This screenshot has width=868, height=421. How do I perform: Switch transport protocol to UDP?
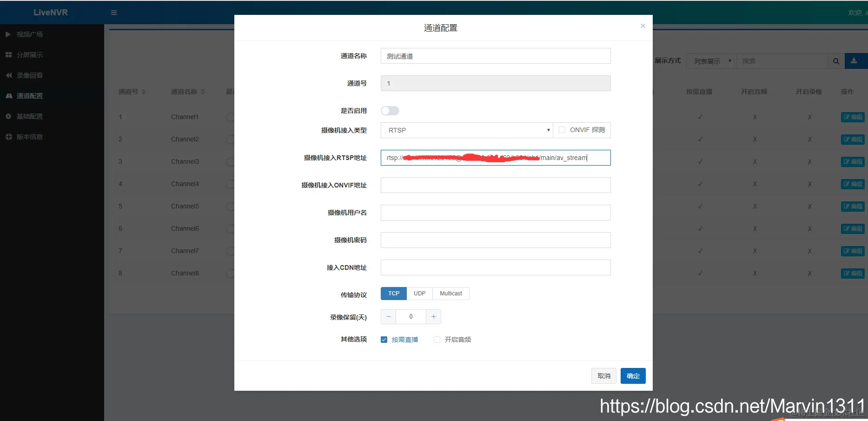coord(419,293)
